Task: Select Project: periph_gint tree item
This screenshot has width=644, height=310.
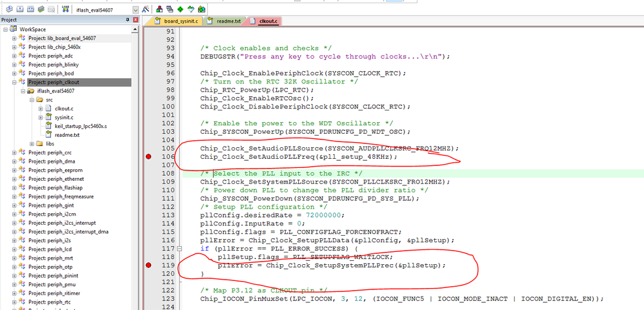Action: (x=50, y=205)
